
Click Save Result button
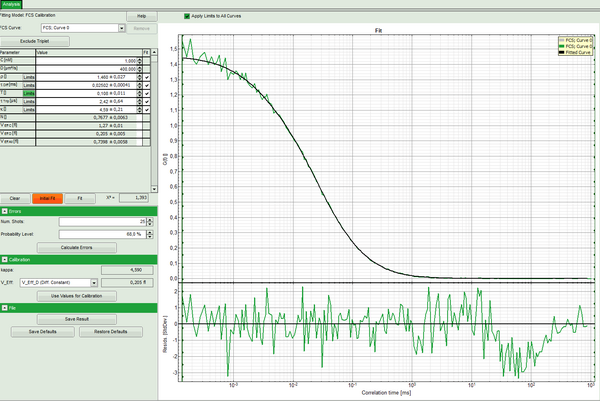(77, 318)
